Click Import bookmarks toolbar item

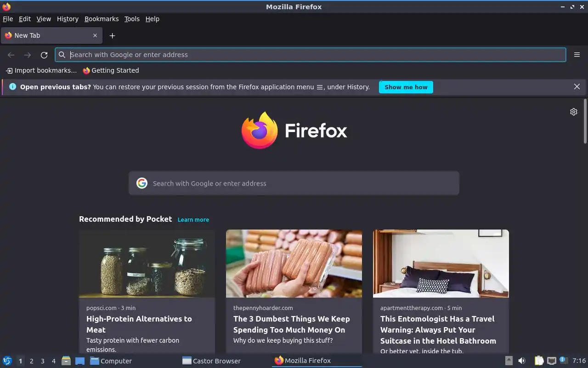(41, 70)
